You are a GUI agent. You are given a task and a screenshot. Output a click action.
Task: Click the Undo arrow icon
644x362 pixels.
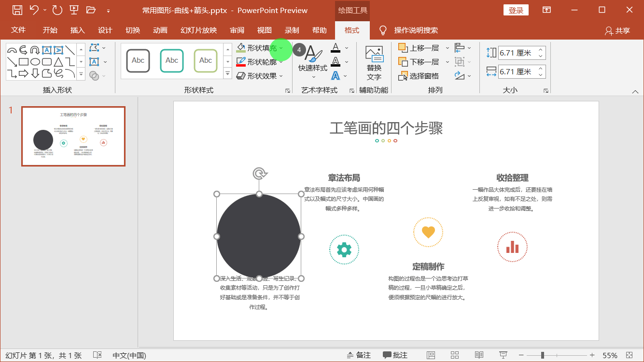coord(34,10)
